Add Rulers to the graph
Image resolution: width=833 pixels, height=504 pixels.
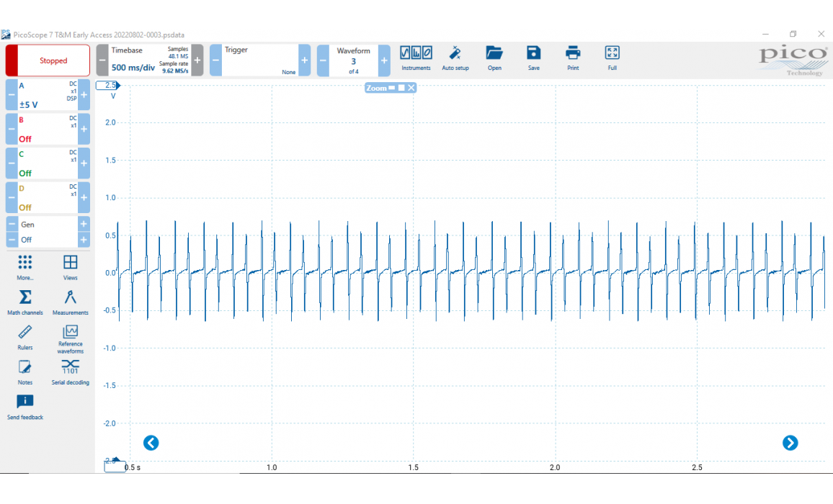(x=25, y=337)
